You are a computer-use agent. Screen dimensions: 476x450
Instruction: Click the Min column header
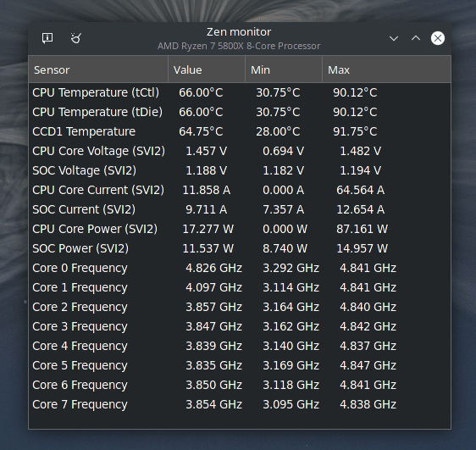point(284,69)
